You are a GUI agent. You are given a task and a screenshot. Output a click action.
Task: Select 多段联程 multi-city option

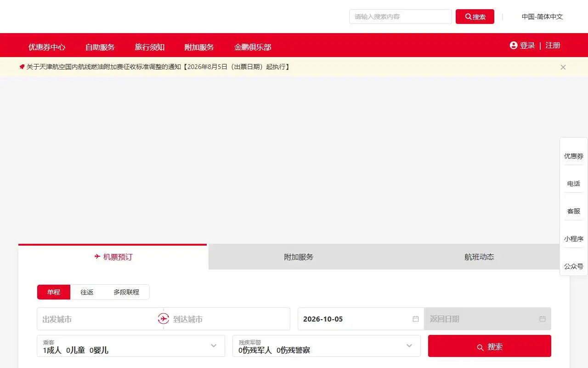pyautogui.click(x=126, y=292)
